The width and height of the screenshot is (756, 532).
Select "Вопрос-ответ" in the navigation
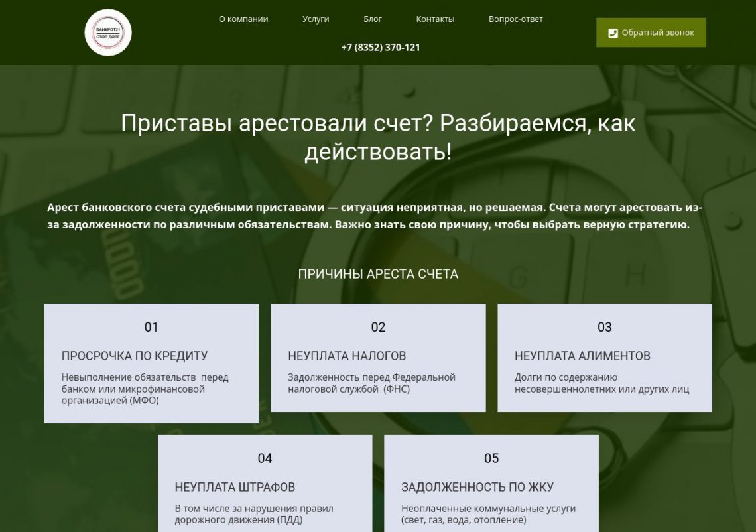click(515, 19)
